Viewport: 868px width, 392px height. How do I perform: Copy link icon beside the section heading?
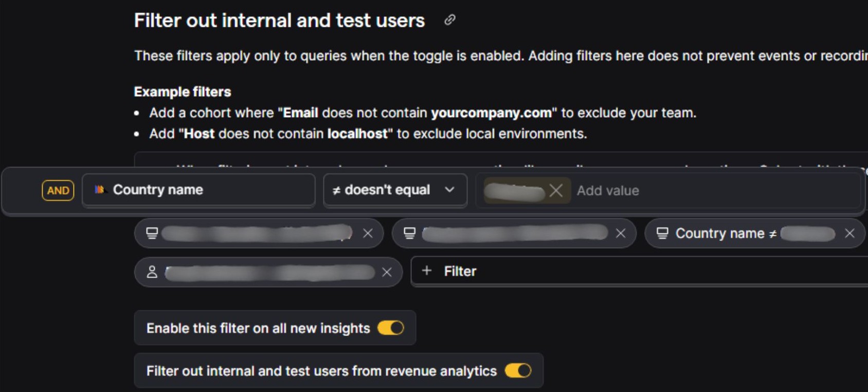click(450, 20)
